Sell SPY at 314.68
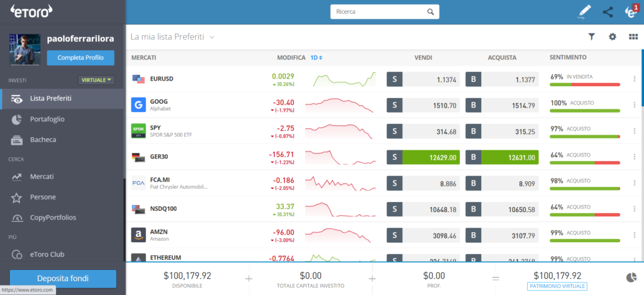 tap(423, 131)
